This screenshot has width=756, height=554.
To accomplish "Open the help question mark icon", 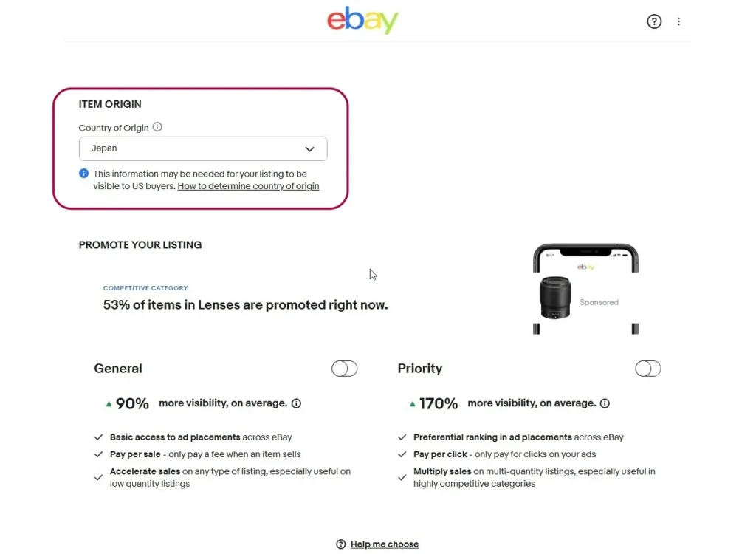I will (654, 21).
